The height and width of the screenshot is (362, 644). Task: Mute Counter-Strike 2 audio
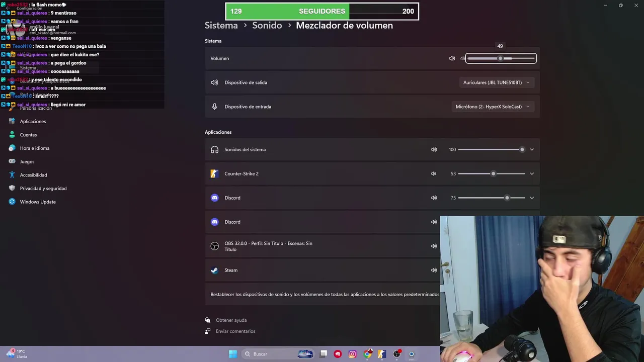(x=434, y=173)
